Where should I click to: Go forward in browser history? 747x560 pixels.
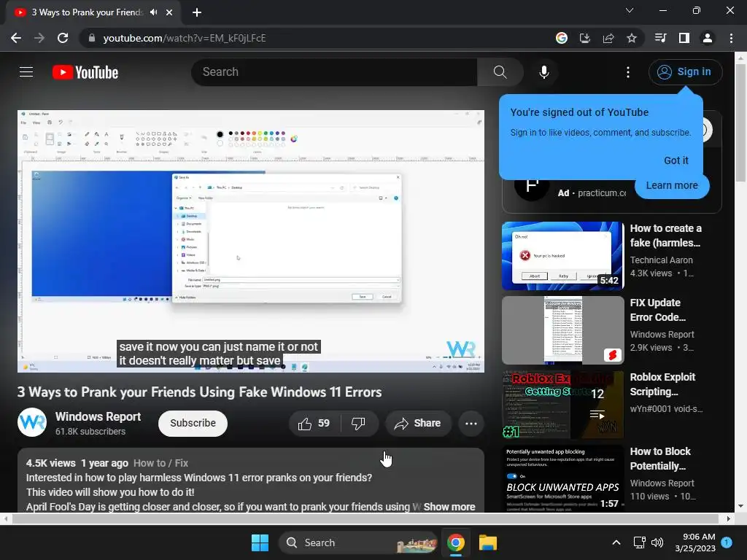[39, 38]
